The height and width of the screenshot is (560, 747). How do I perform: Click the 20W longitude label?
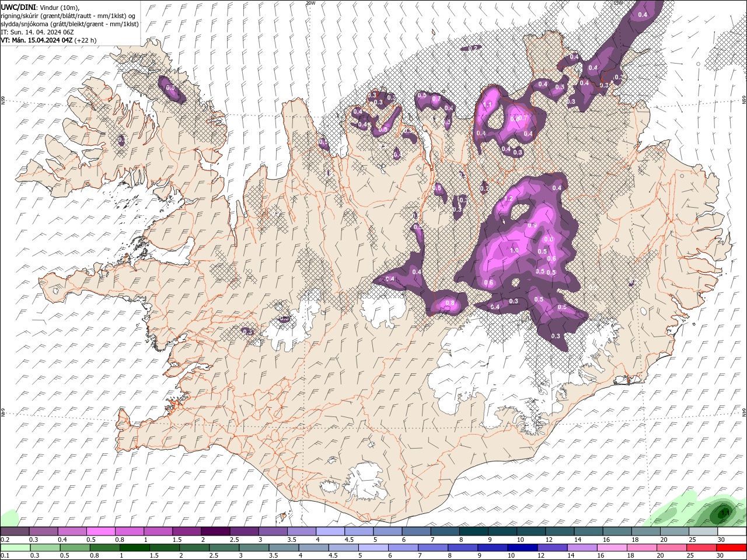point(310,3)
